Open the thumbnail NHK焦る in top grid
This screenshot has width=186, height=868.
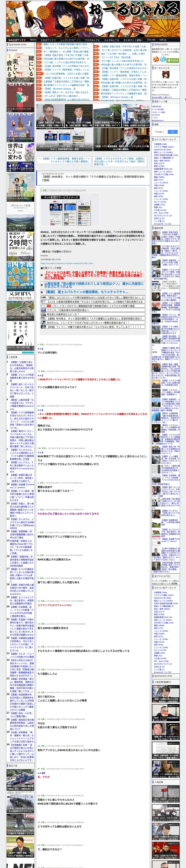click(x=64, y=139)
